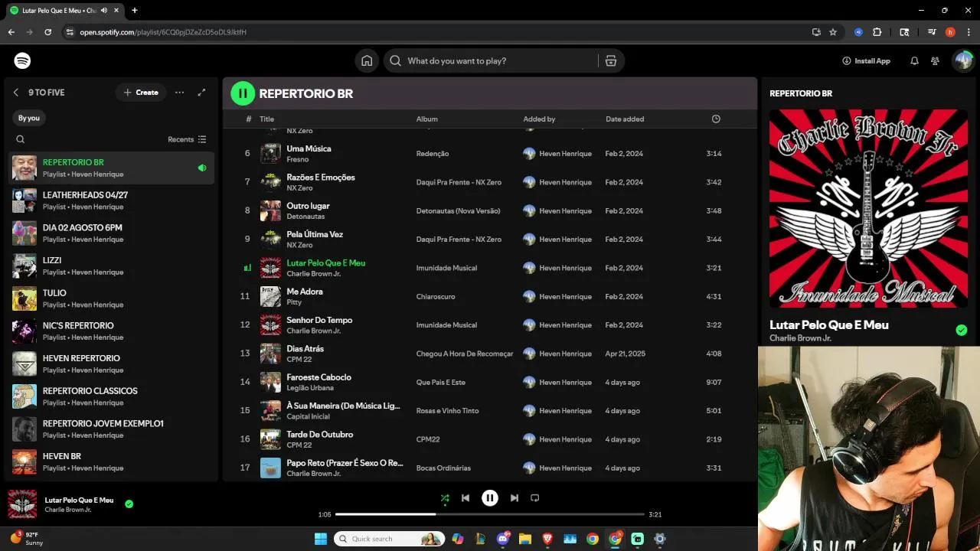Viewport: 980px width, 551px height.
Task: Open the Charlie Brown Jr. cover in right panel
Action: (x=868, y=208)
